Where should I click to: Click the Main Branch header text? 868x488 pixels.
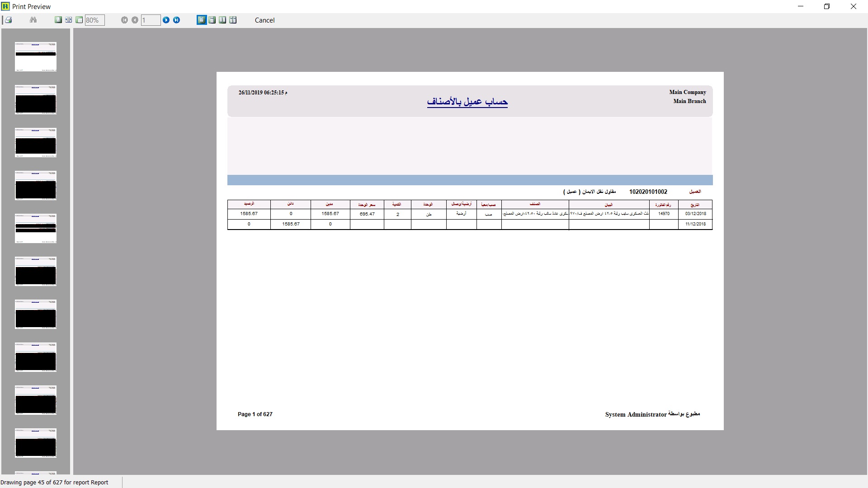(689, 101)
